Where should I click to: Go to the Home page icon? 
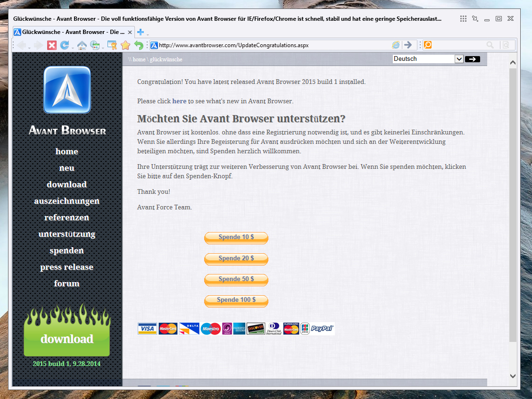[82, 45]
